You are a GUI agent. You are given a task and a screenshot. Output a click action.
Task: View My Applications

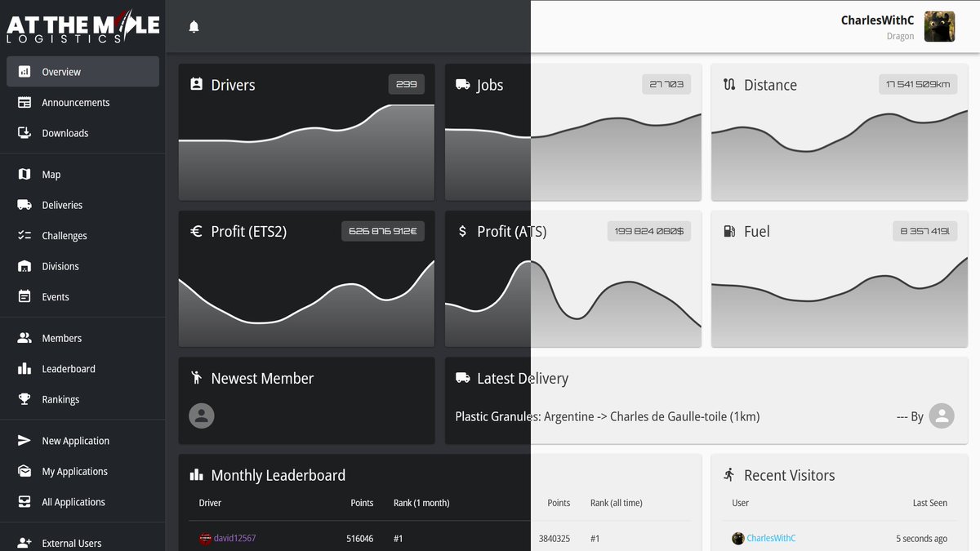point(82,471)
